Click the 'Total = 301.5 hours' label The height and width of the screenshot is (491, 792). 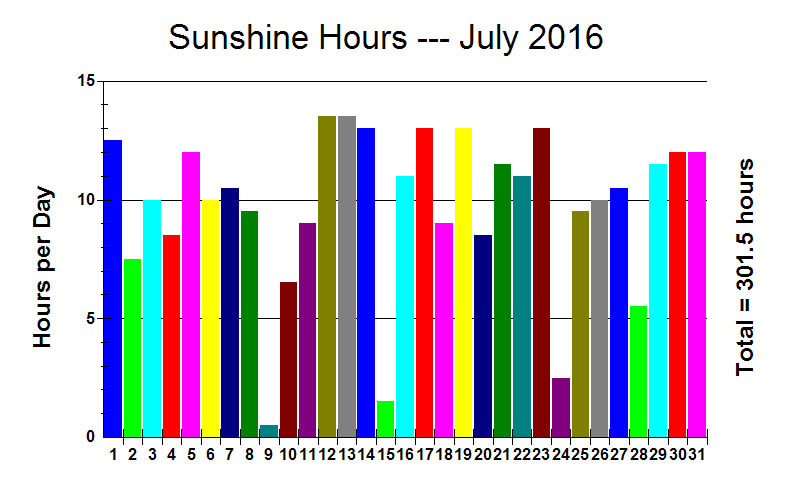click(x=745, y=267)
